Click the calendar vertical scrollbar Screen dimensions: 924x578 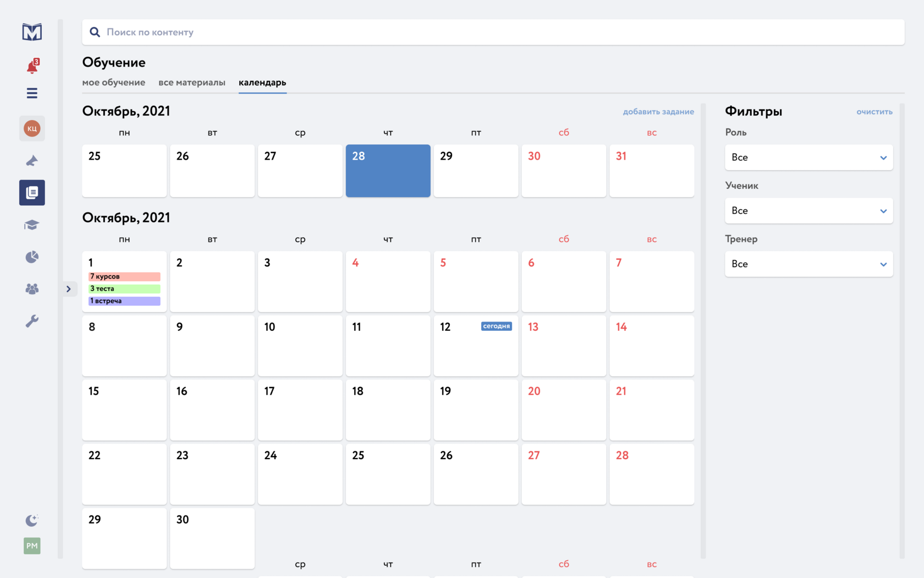click(x=703, y=330)
